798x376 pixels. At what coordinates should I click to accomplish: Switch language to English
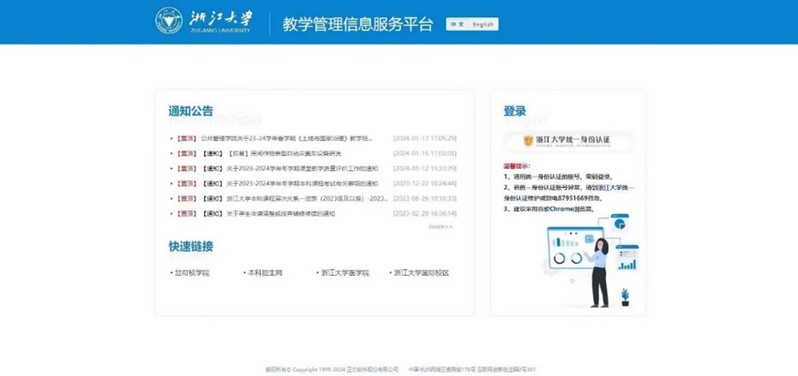(x=483, y=24)
